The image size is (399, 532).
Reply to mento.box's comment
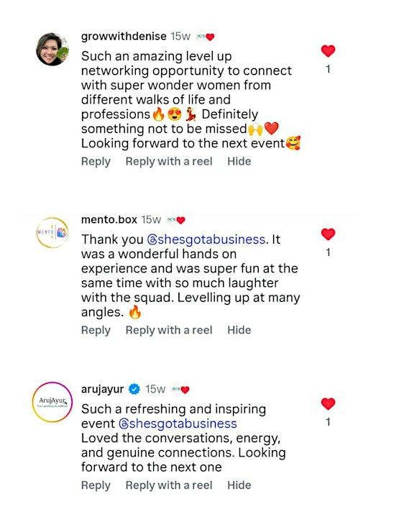(x=96, y=330)
